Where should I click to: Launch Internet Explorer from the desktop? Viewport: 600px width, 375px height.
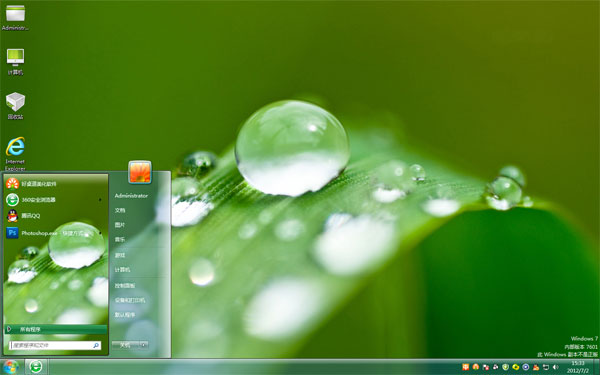(15, 154)
